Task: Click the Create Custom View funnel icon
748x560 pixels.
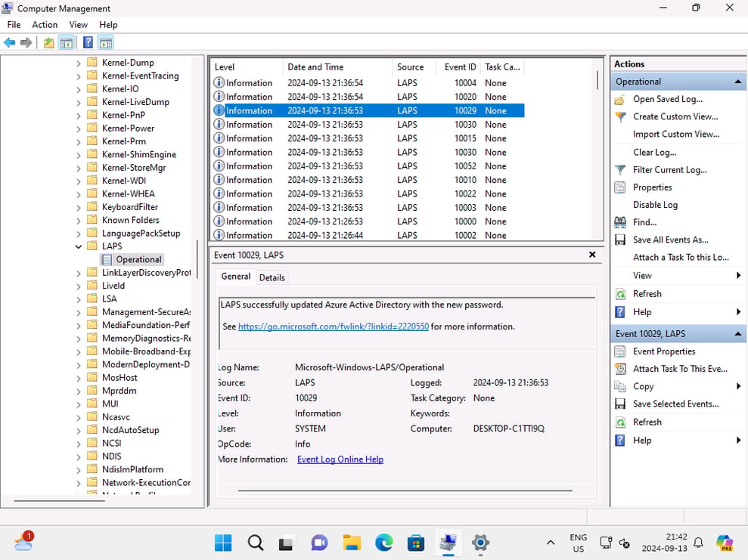Action: [619, 117]
